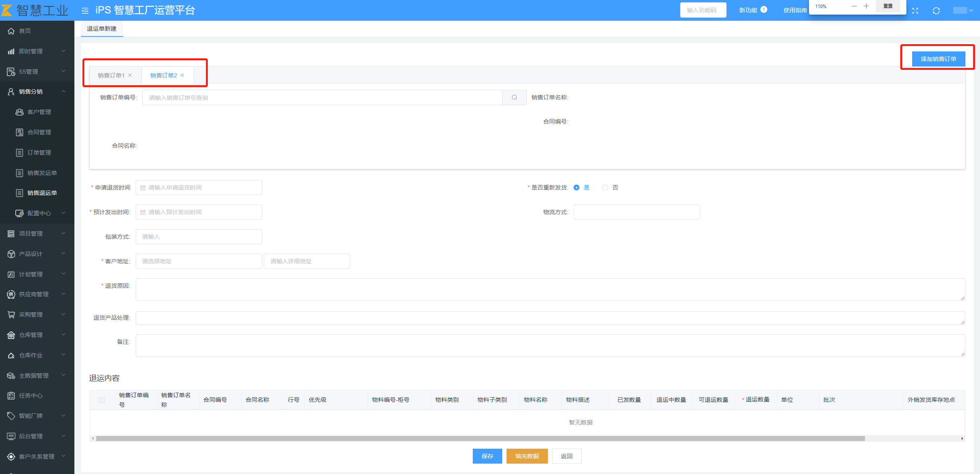Image resolution: width=980 pixels, height=474 pixels.
Task: Click the 添加销售订单 button
Action: coord(938,59)
